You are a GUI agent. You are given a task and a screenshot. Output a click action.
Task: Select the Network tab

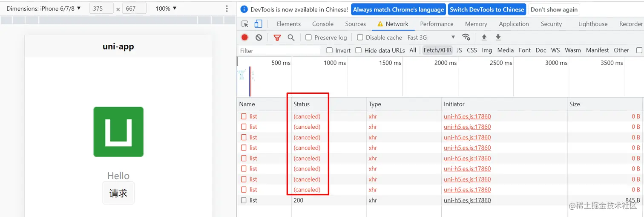tap(393, 24)
